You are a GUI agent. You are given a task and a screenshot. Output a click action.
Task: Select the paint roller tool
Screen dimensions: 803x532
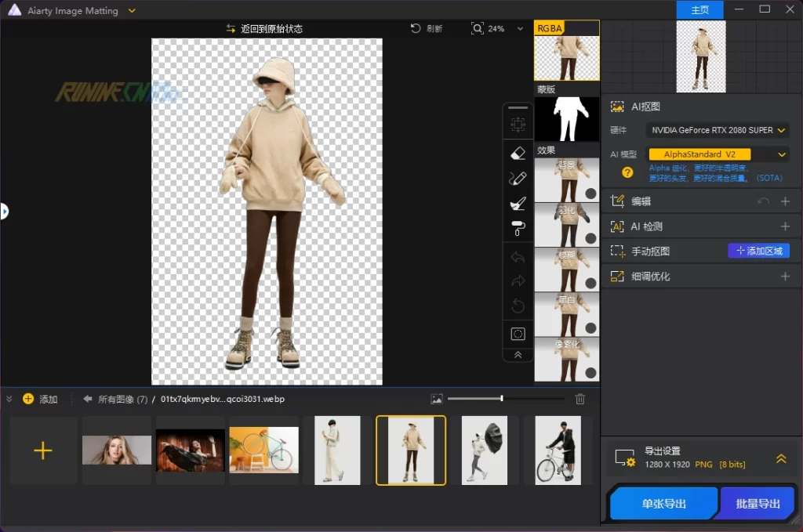[518, 228]
